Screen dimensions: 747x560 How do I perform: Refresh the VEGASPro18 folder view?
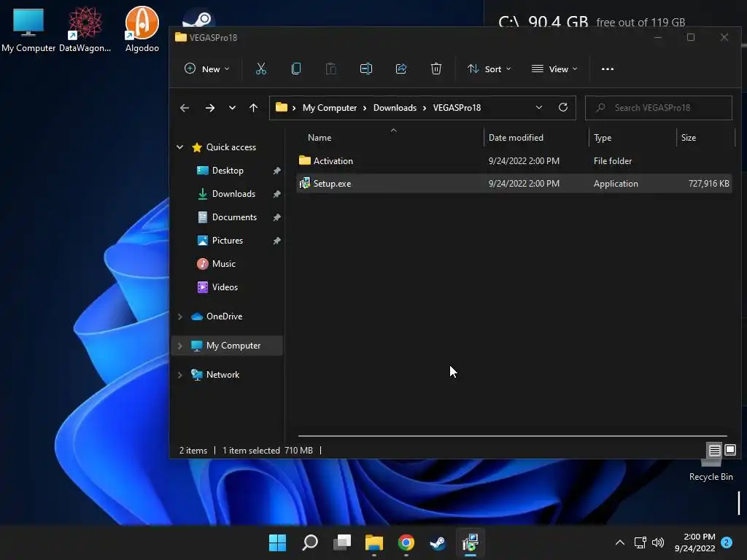coord(562,108)
